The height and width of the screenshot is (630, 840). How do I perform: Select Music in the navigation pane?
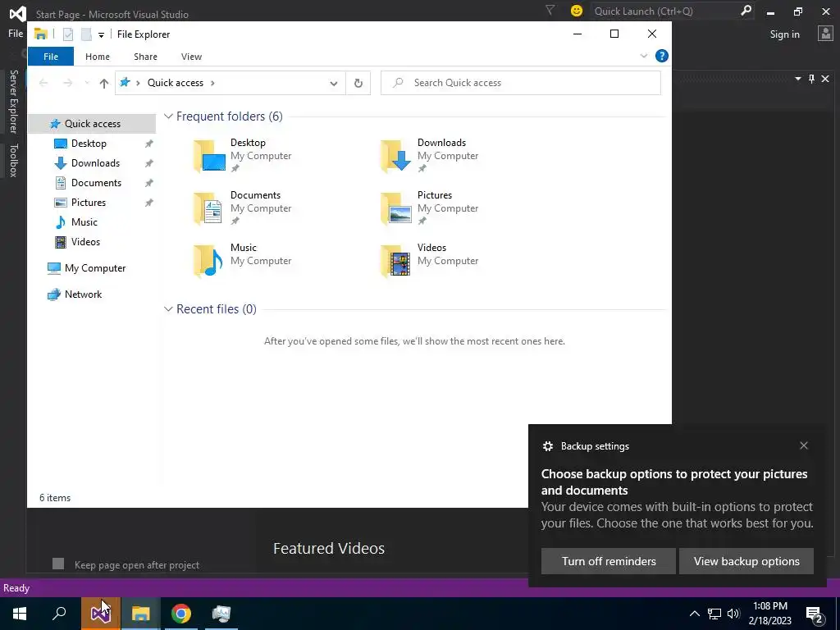84,222
